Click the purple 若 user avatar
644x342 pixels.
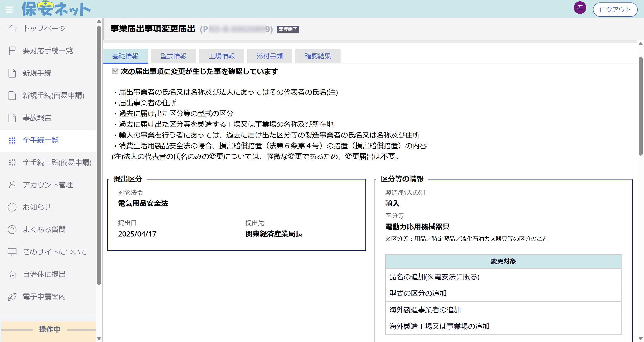point(580,8)
